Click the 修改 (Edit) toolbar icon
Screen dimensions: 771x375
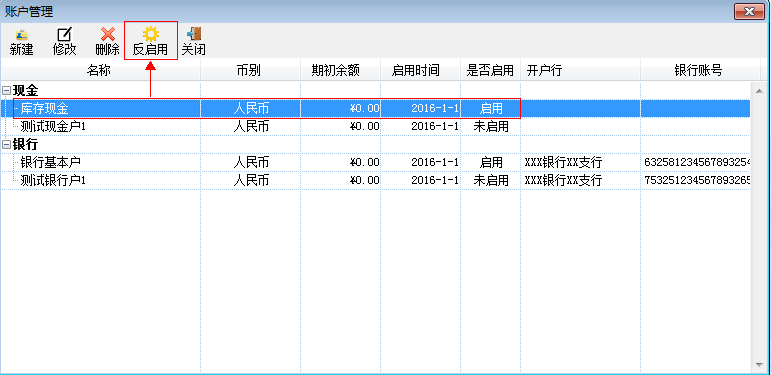click(x=64, y=34)
